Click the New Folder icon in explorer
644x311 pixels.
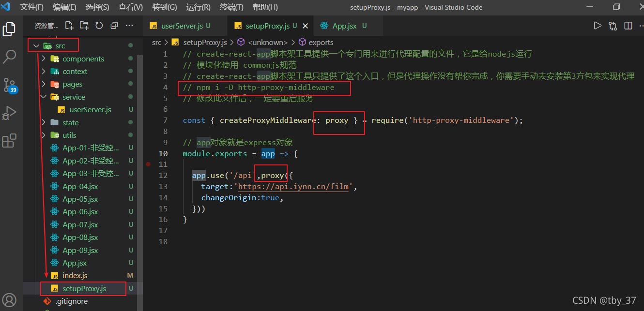point(84,26)
